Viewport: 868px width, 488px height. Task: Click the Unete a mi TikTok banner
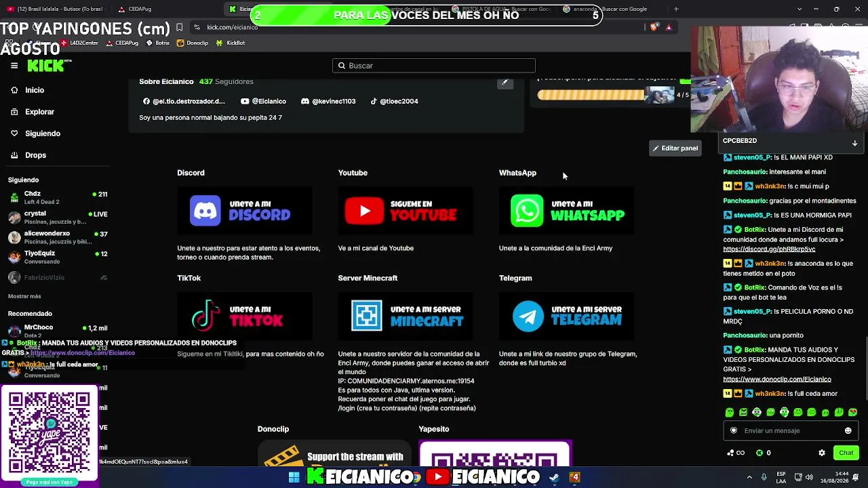coord(245,316)
